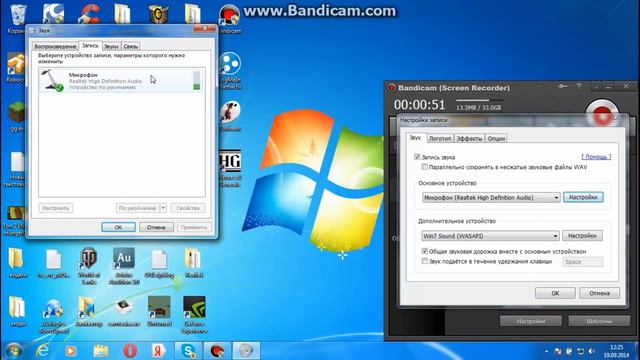The image size is (640, 360).
Task: Select 'Звук' tab in recording settings
Action: [415, 138]
